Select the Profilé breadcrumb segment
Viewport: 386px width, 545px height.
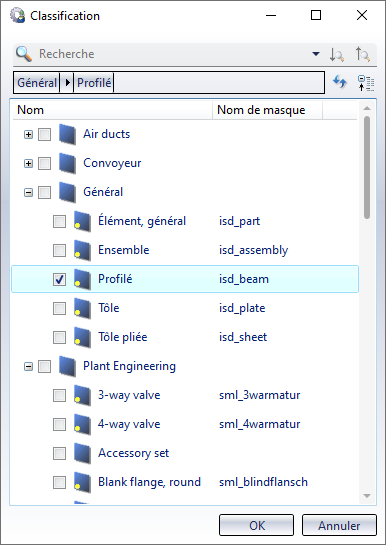point(94,83)
